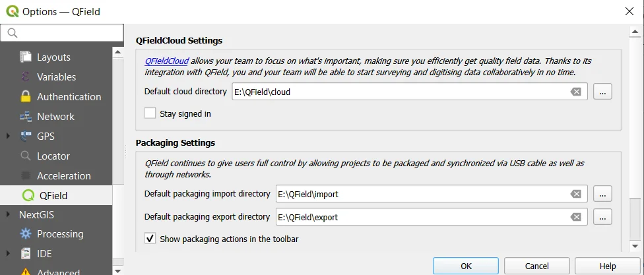
Task: Click the Acceleration chip icon
Action: (x=26, y=175)
